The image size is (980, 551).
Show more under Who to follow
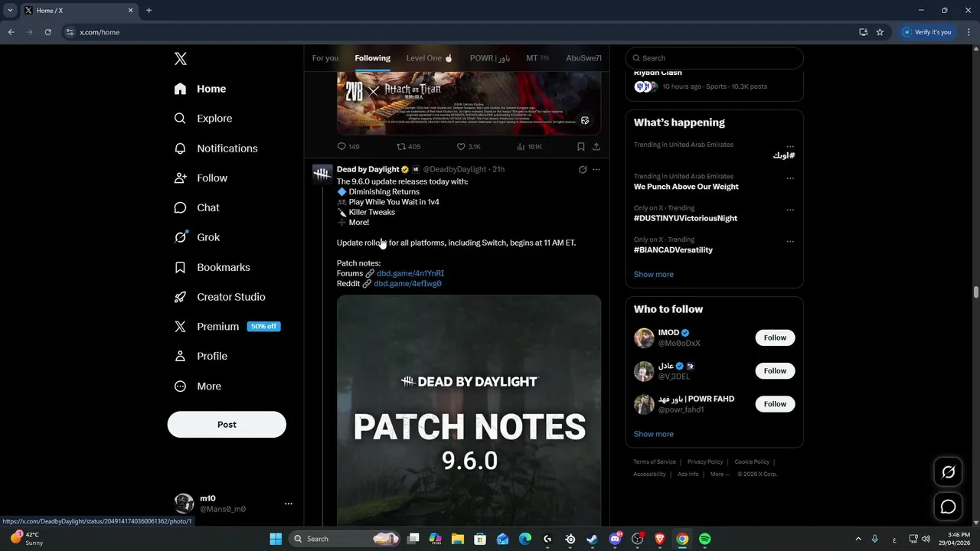(654, 434)
